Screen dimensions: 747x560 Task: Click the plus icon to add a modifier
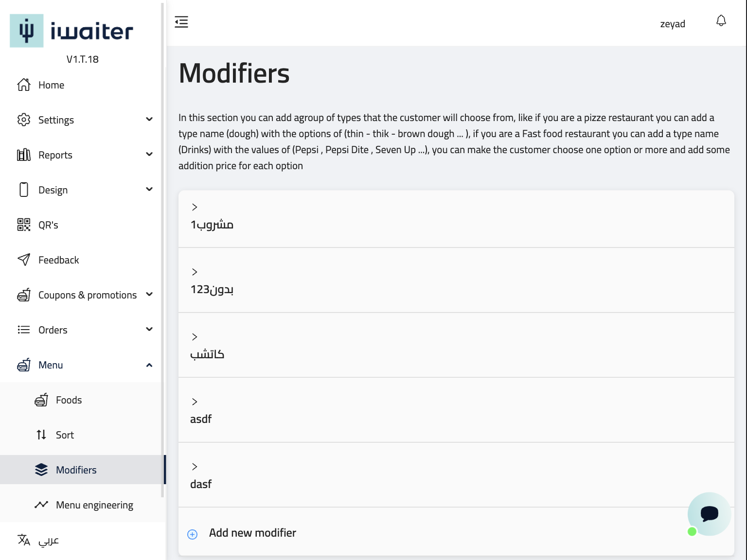coord(193,534)
